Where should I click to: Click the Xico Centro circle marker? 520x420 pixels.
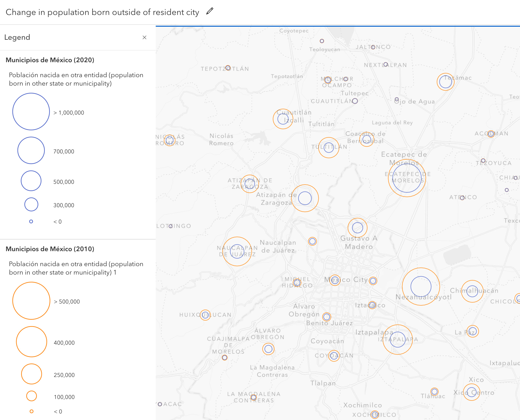coord(471,392)
